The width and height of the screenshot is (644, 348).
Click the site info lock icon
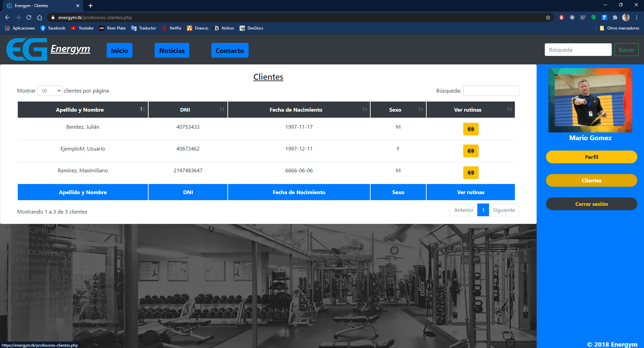pyautogui.click(x=53, y=17)
